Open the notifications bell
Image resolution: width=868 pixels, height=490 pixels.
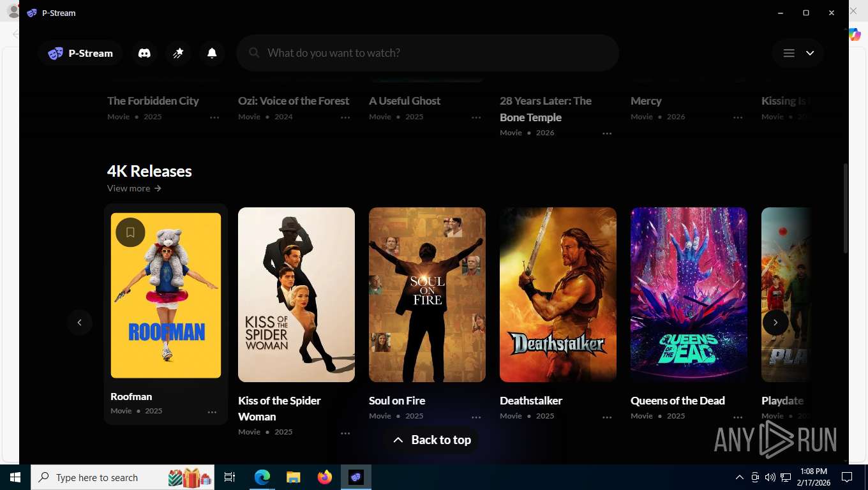click(x=212, y=53)
